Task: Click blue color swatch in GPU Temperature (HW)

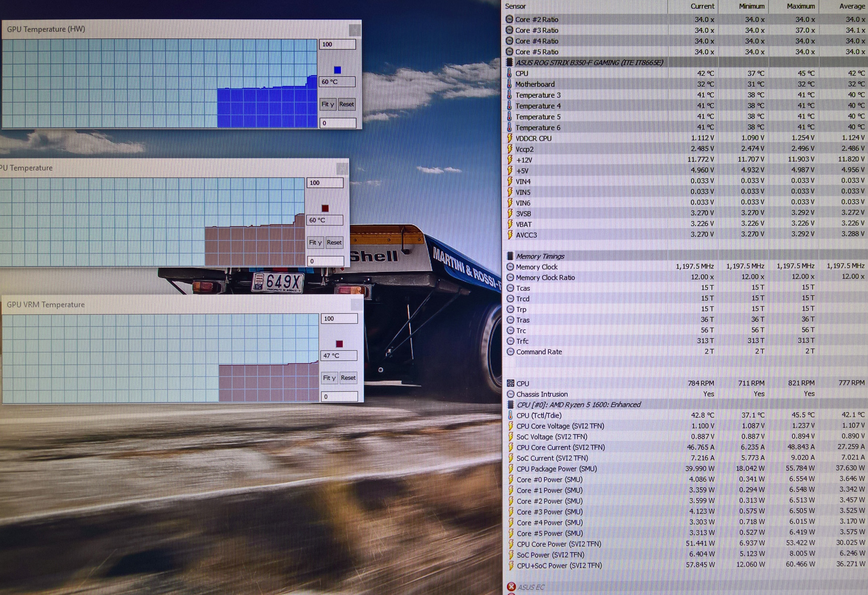Action: click(337, 70)
